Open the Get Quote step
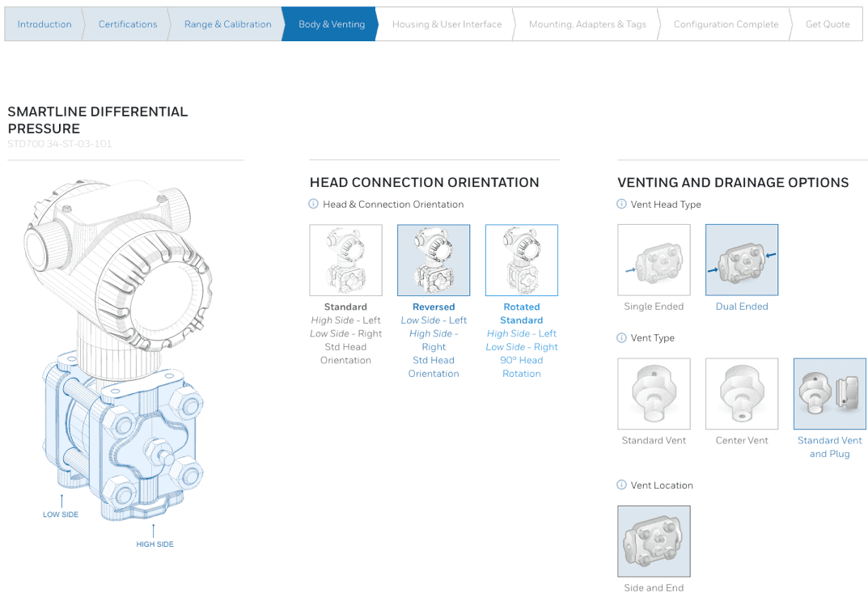868x597 pixels. pos(827,24)
